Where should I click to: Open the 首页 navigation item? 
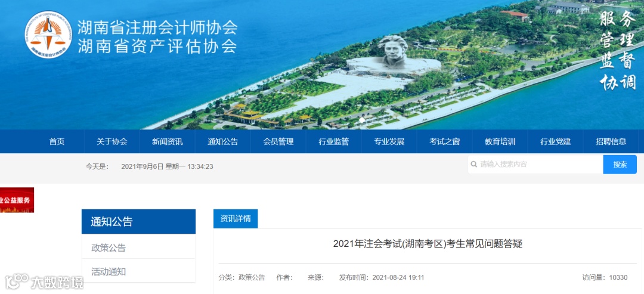(57, 142)
